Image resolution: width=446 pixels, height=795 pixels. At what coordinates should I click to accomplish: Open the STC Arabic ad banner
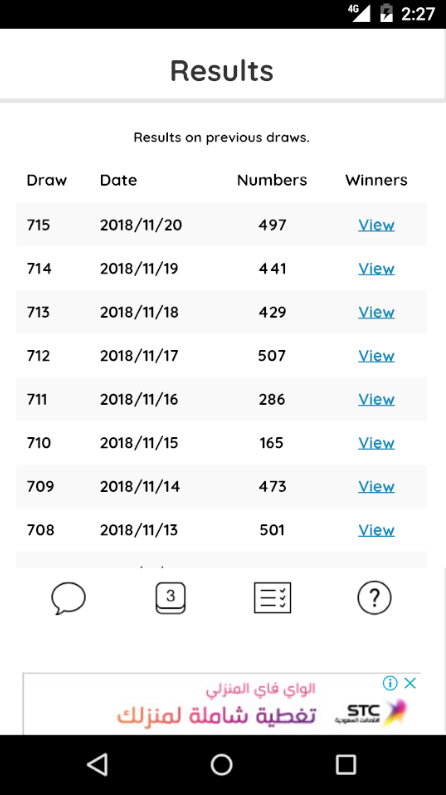221,705
